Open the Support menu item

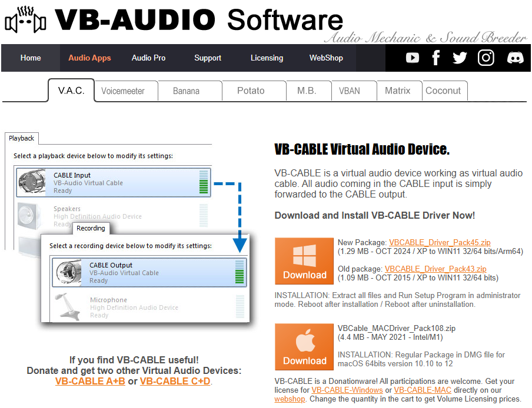point(208,58)
